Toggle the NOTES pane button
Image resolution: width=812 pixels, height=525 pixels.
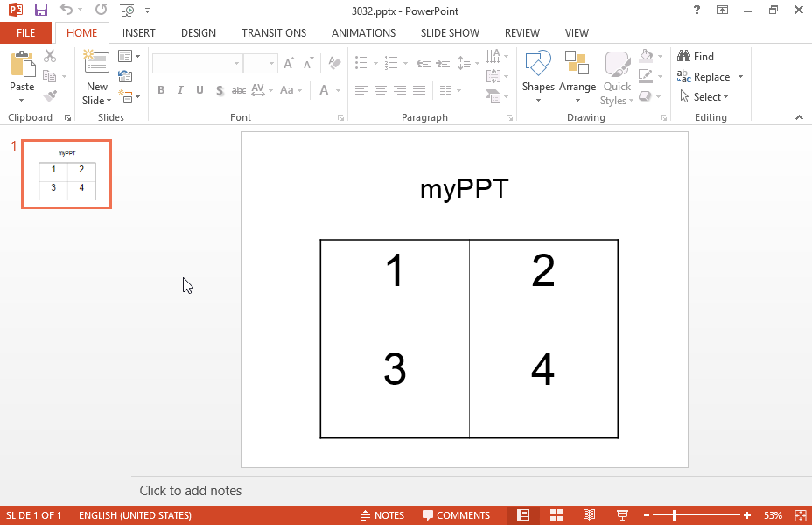pos(382,515)
